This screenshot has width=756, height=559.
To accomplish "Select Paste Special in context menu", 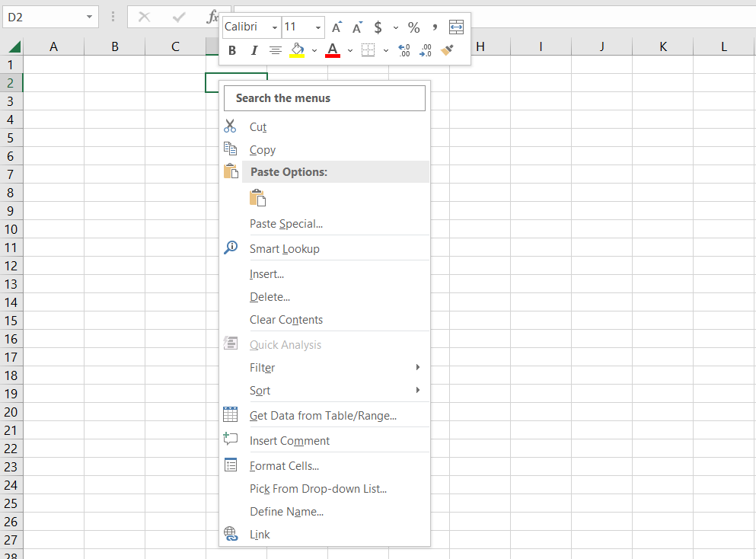I will coord(286,224).
